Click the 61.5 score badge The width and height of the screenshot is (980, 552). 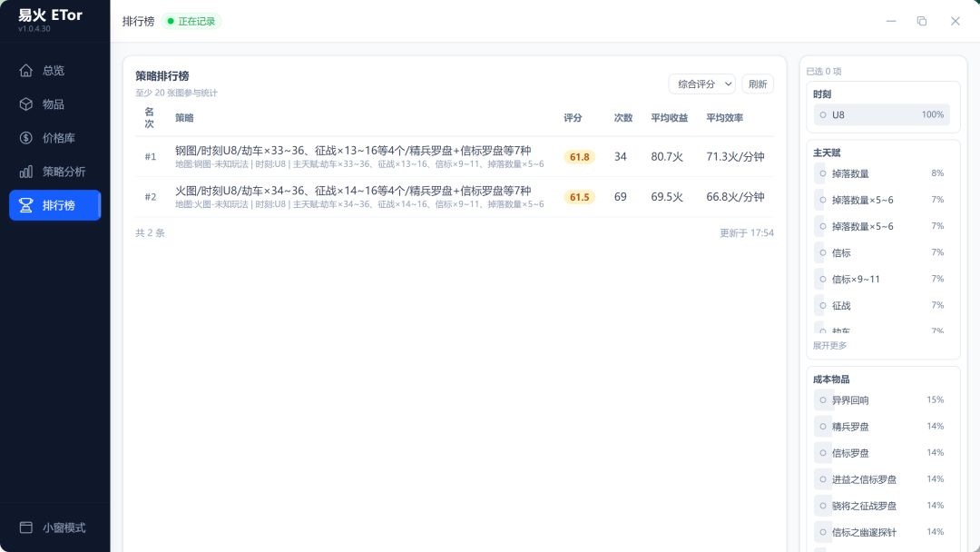tap(579, 197)
